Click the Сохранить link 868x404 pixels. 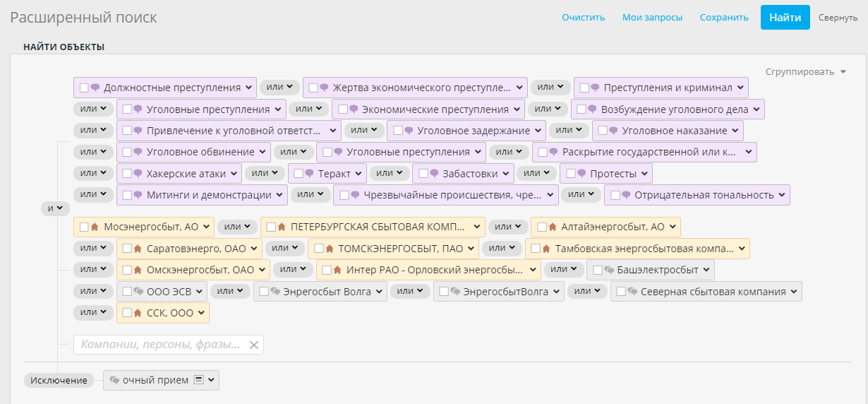[724, 18]
